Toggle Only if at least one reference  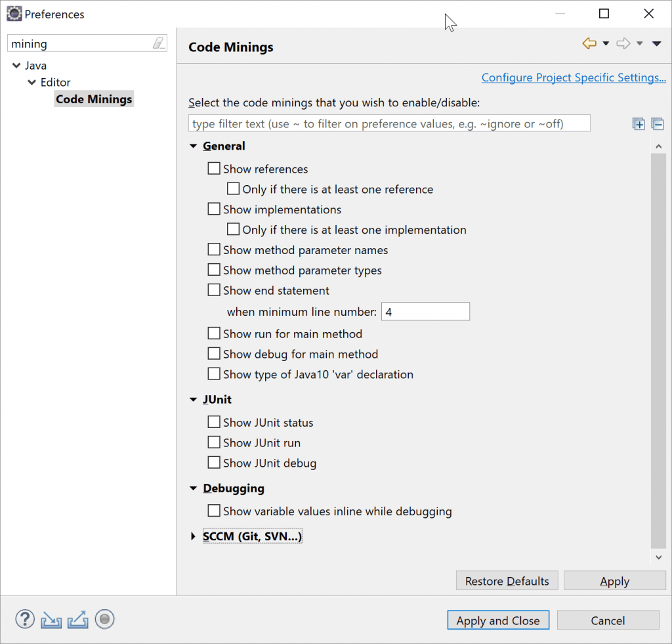point(233,188)
